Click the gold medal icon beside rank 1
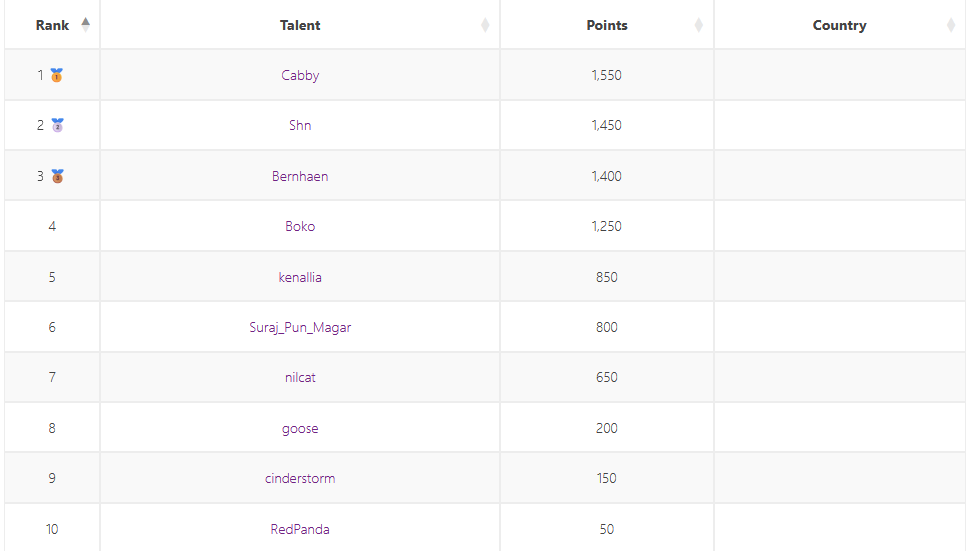This screenshot has width=967, height=551. coord(57,75)
